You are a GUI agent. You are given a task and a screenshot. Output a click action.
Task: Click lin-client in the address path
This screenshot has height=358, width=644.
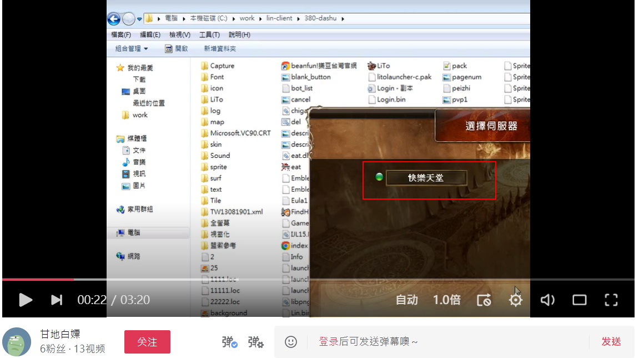279,18
